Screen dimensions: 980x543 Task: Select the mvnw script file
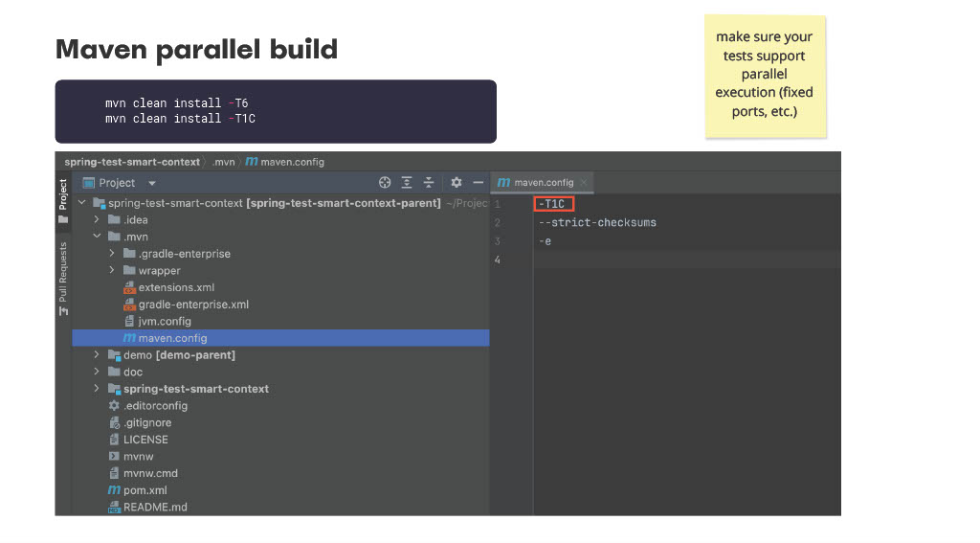coord(138,456)
